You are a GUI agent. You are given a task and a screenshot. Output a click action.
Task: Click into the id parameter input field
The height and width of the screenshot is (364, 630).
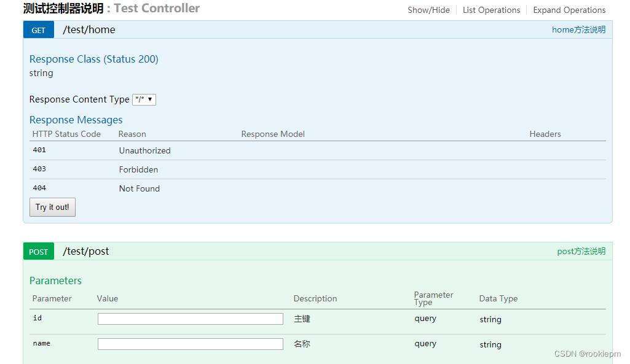(190, 319)
